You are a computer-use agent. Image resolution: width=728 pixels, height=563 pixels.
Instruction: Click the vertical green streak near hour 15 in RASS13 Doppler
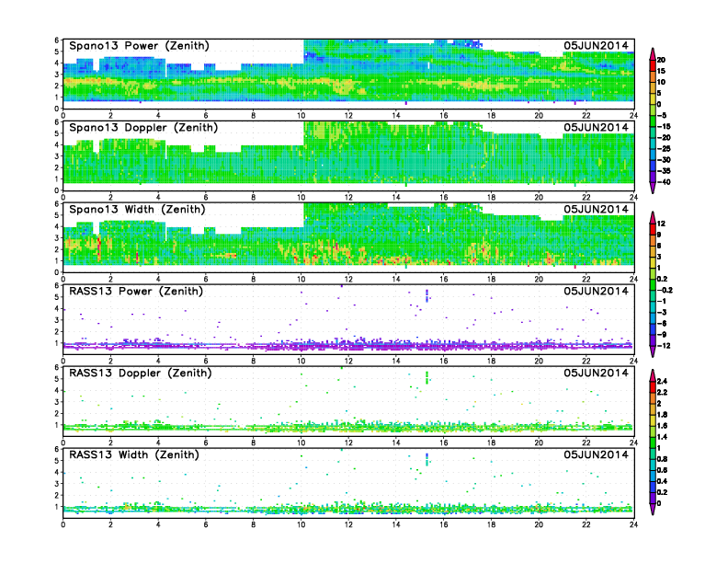pyautogui.click(x=427, y=378)
